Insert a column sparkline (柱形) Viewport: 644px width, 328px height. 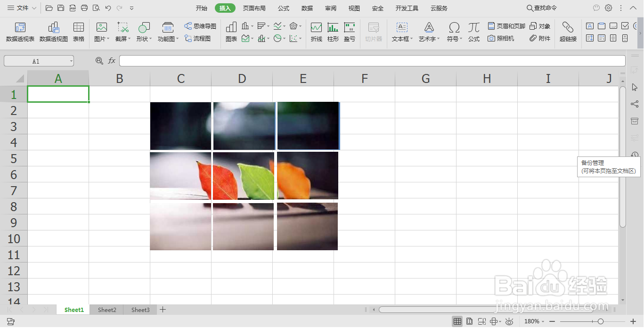333,32
